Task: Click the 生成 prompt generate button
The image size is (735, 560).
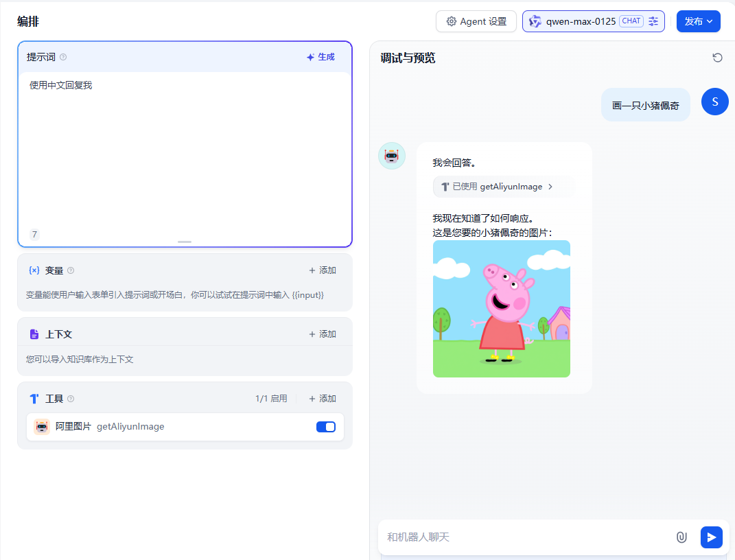Action: tap(320, 57)
